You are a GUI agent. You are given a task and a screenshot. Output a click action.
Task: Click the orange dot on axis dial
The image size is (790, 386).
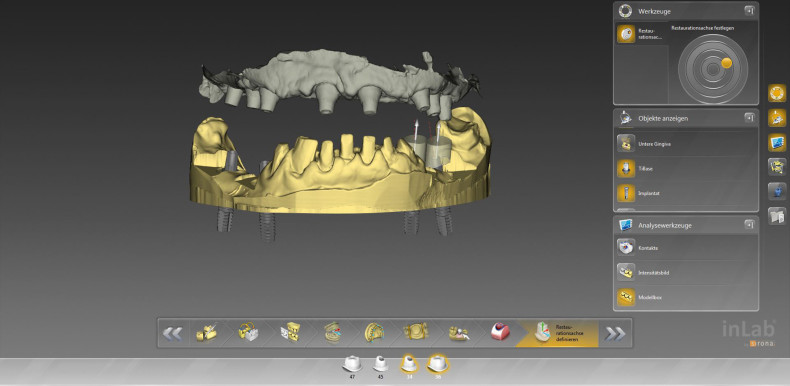[x=726, y=63]
